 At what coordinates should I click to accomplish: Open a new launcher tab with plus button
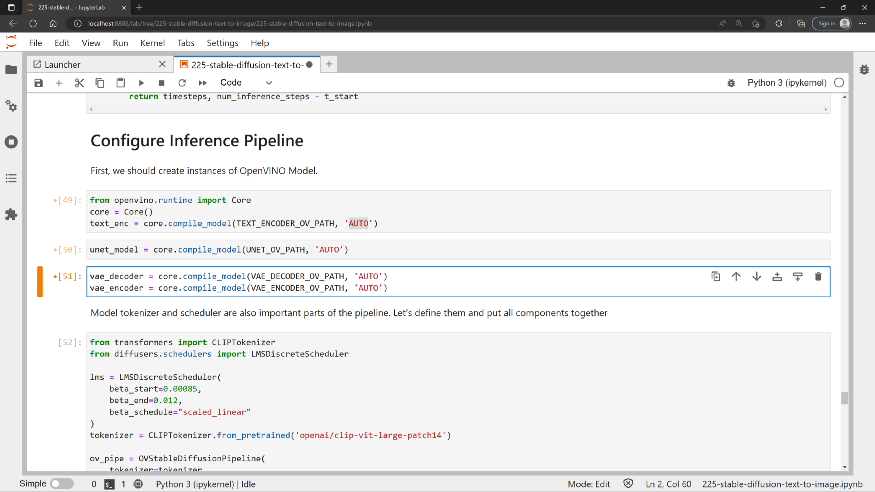pos(329,64)
